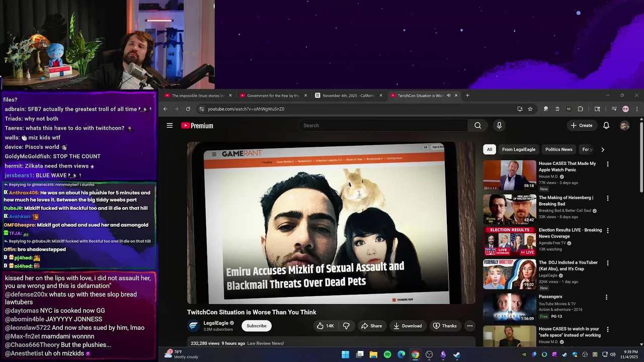Select From LegalEagle filter chip
Image resolution: width=644 pixels, height=362 pixels.
coord(519,149)
